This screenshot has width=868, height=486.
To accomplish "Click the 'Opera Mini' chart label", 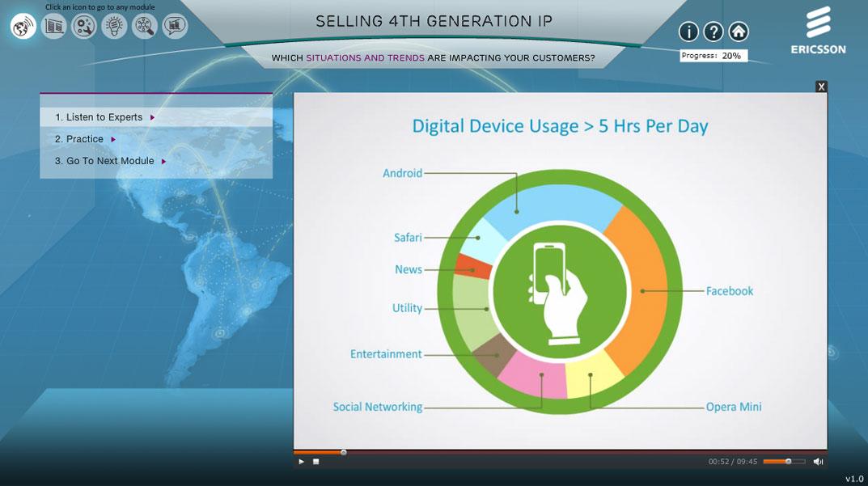I will 734,407.
